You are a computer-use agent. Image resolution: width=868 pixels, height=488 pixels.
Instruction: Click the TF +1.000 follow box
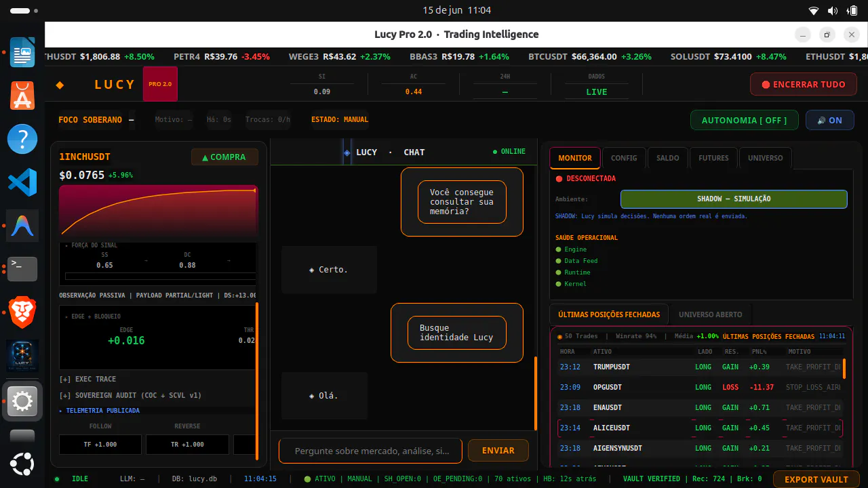100,445
